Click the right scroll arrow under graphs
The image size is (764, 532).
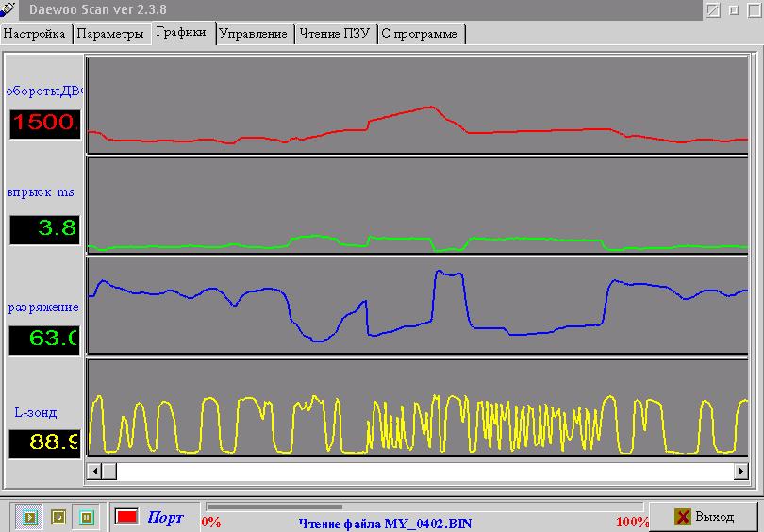(741, 470)
